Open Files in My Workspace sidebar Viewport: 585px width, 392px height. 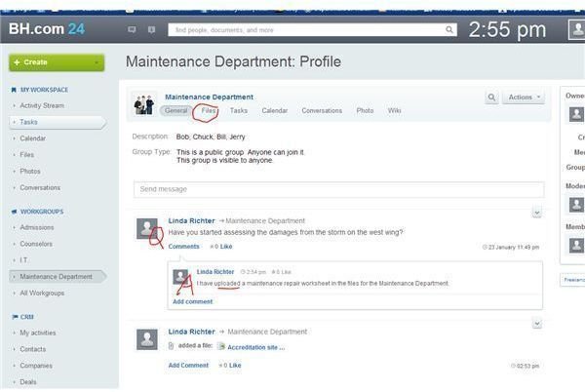coord(27,155)
